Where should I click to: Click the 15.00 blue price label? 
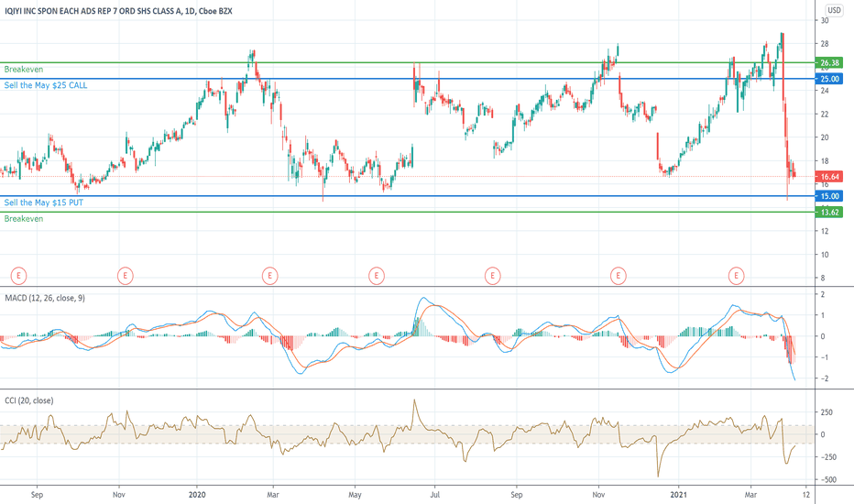pyautogui.click(x=829, y=196)
